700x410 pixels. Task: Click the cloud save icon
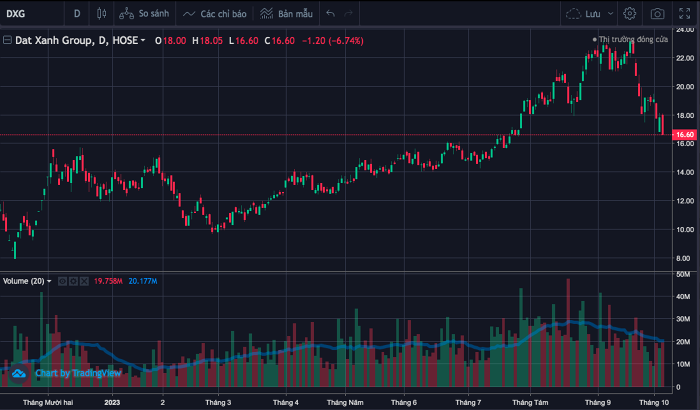coord(573,14)
